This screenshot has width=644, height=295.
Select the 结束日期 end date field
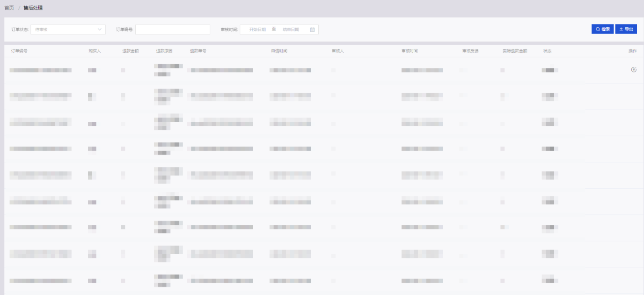[291, 29]
